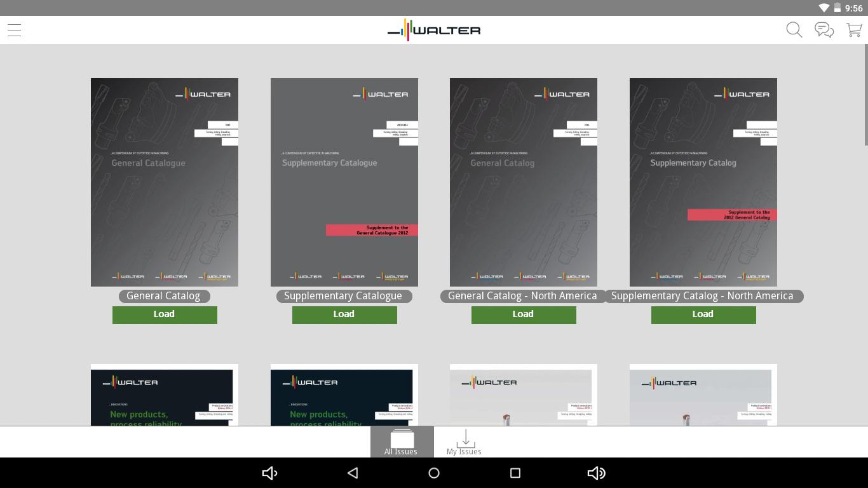Click the vertical scrollbar on right edge
This screenshot has height=488, width=868.
tap(865, 95)
